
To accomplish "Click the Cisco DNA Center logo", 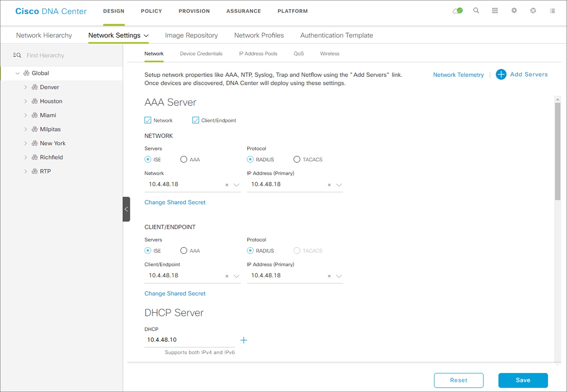I will pyautogui.click(x=51, y=11).
